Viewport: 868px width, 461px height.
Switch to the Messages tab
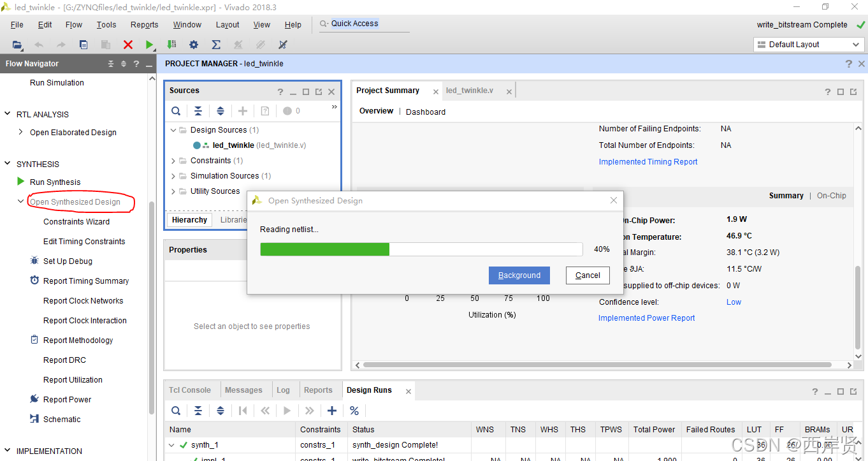coord(243,390)
